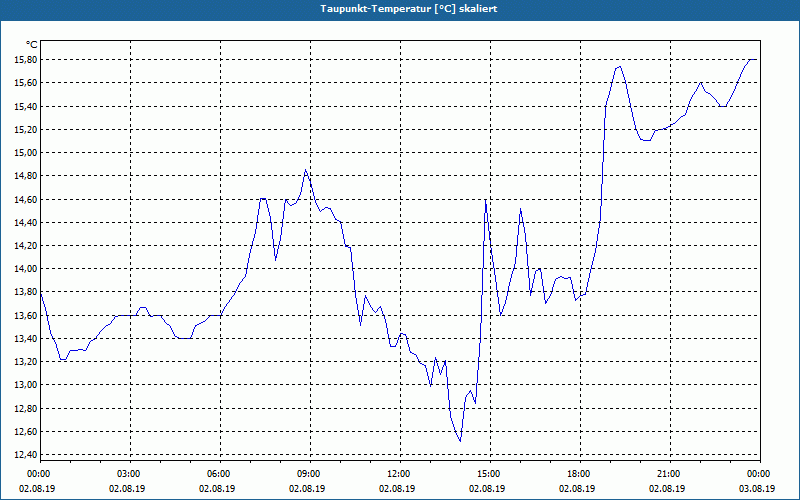Select the '13,20' y-axis label
This screenshot has width=800, height=500.
(26, 362)
